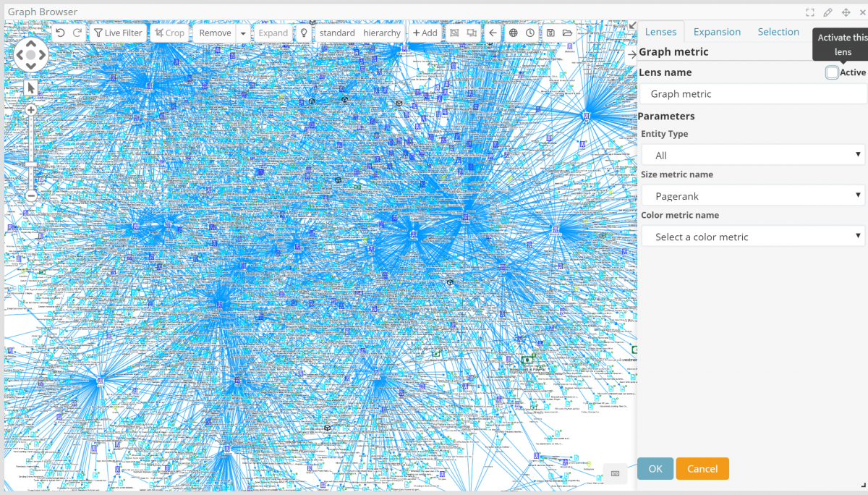
Task: Crop the graph to selection
Action: point(170,33)
